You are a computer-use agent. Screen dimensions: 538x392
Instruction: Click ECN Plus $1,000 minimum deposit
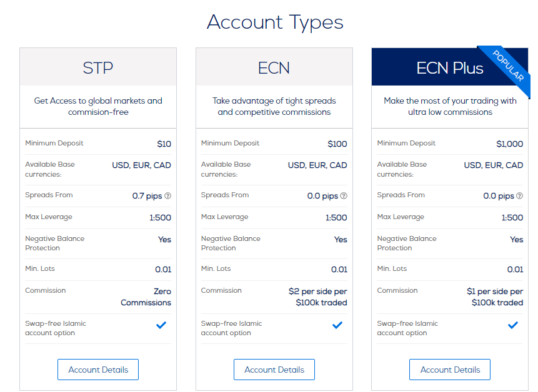pyautogui.click(x=509, y=144)
